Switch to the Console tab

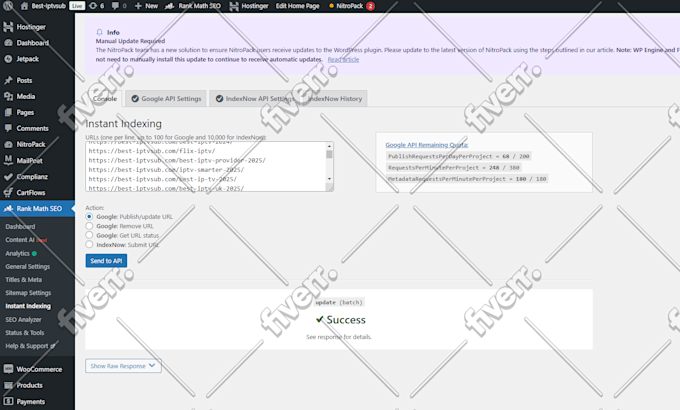click(105, 98)
